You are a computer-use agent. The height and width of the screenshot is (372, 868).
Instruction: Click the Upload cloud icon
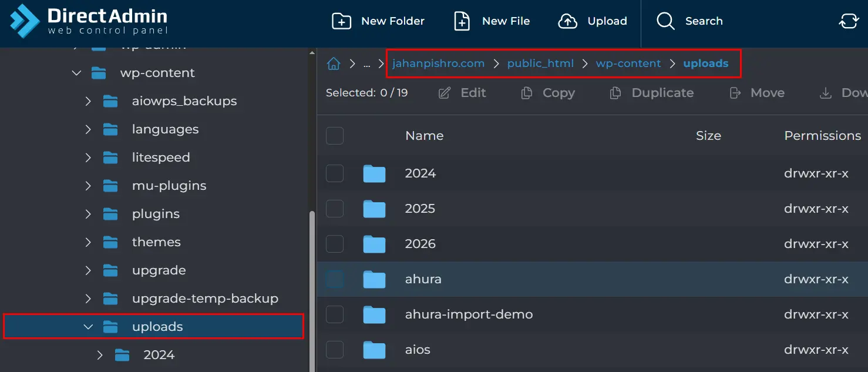click(567, 21)
